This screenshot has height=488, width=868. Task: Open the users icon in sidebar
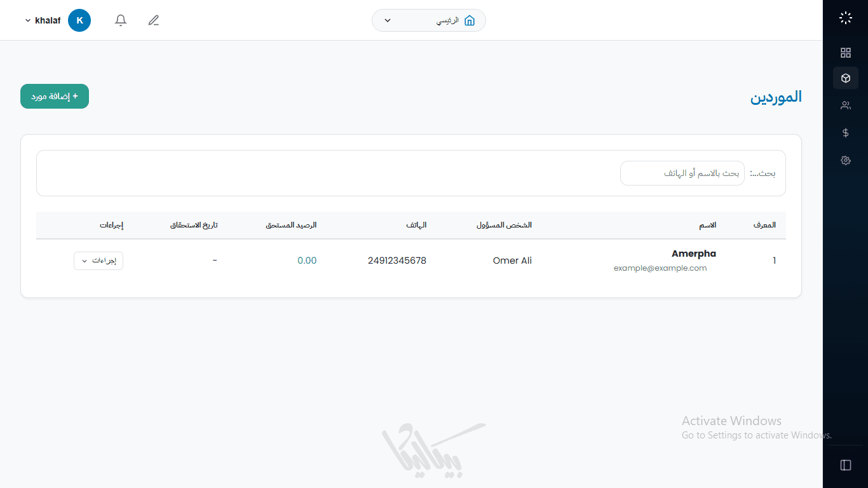pos(845,105)
